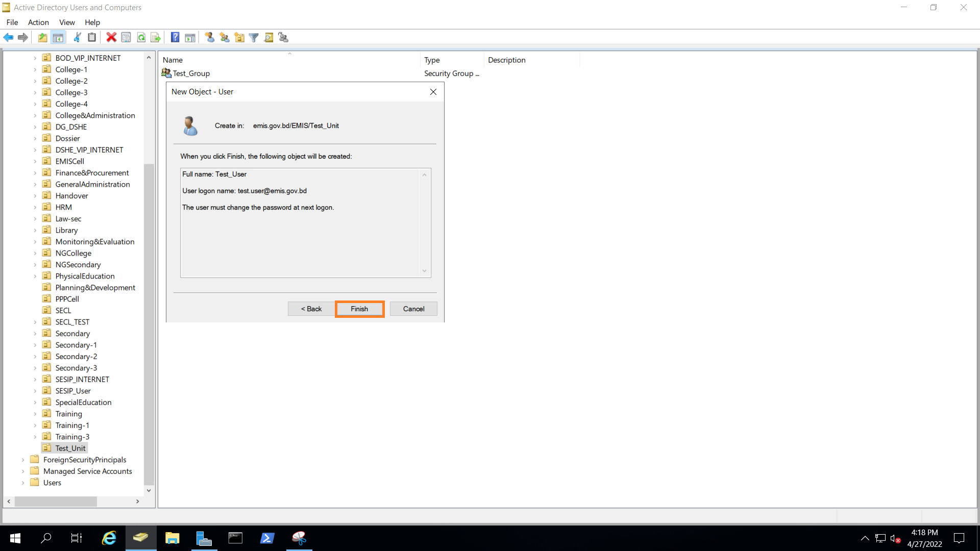Screen dimensions: 980x551
Task: Click summary box scroll down arrow
Action: tap(425, 271)
